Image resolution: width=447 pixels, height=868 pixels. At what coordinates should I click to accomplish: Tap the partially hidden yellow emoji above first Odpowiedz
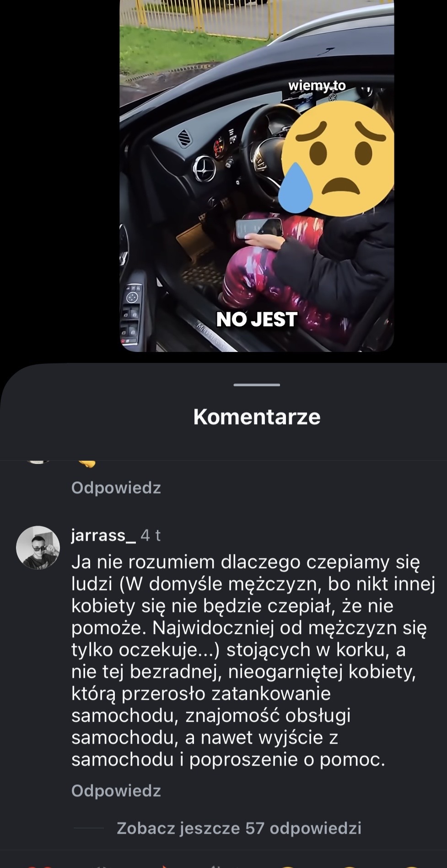86,464
